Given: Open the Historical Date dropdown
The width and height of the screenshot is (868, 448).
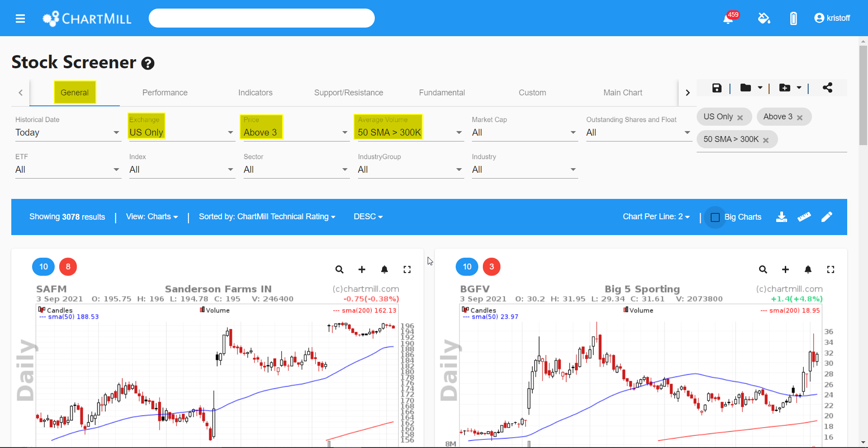Looking at the screenshot, I should click(x=68, y=132).
